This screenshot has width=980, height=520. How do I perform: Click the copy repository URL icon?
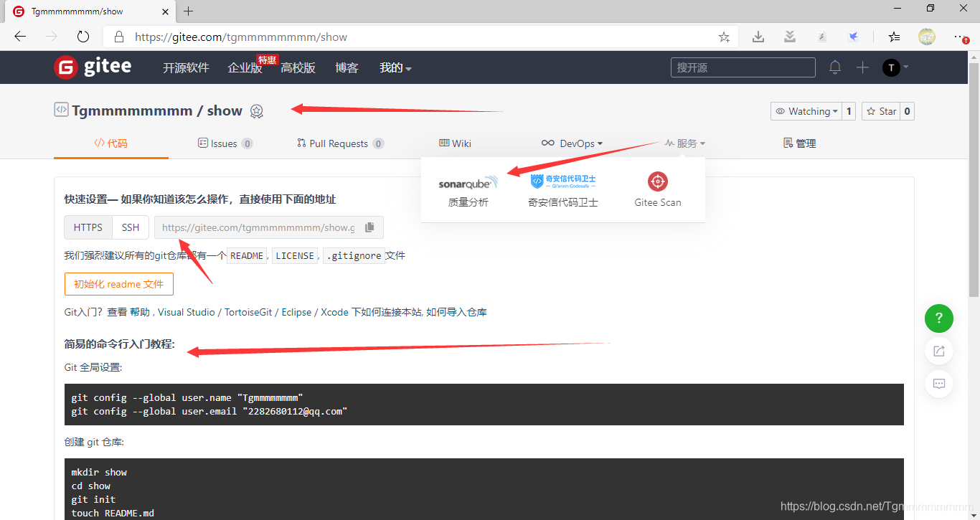tap(369, 227)
